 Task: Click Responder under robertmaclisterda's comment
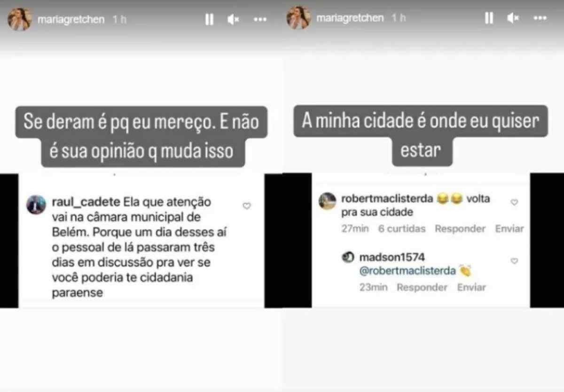click(460, 229)
